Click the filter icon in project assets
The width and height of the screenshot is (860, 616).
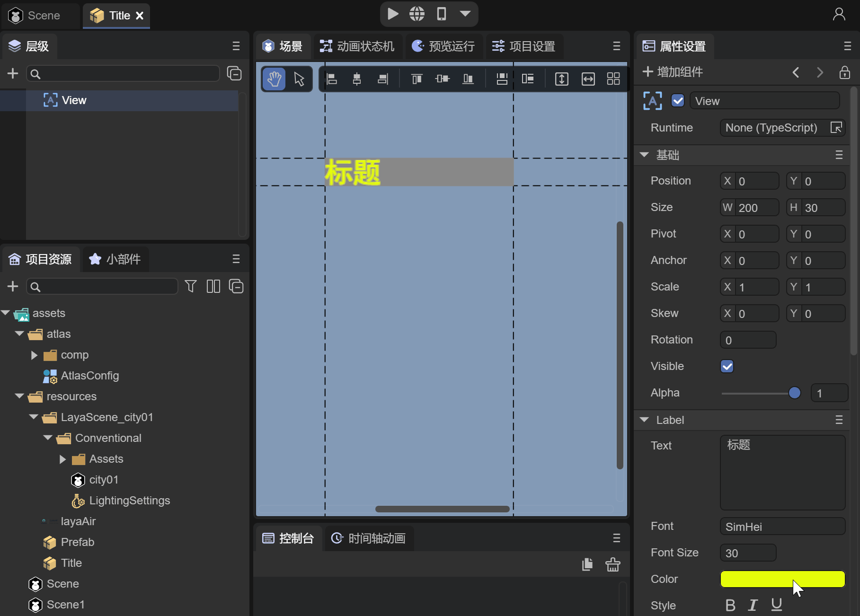pos(190,286)
